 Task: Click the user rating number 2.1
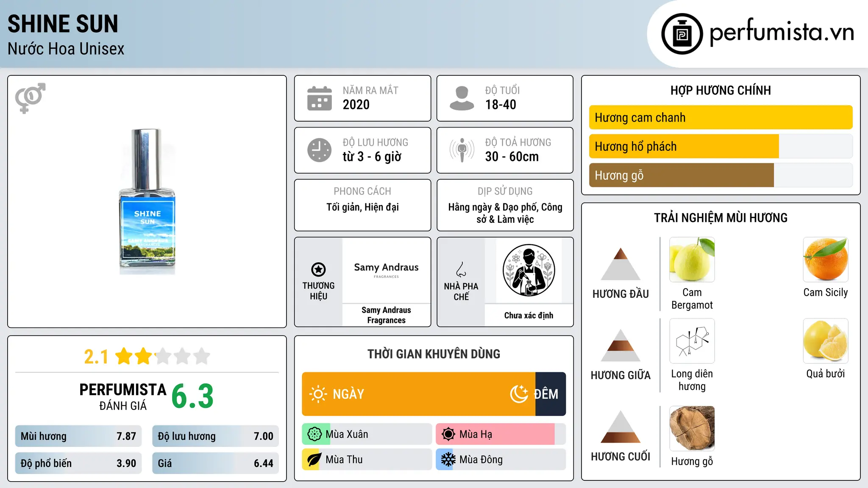click(96, 357)
